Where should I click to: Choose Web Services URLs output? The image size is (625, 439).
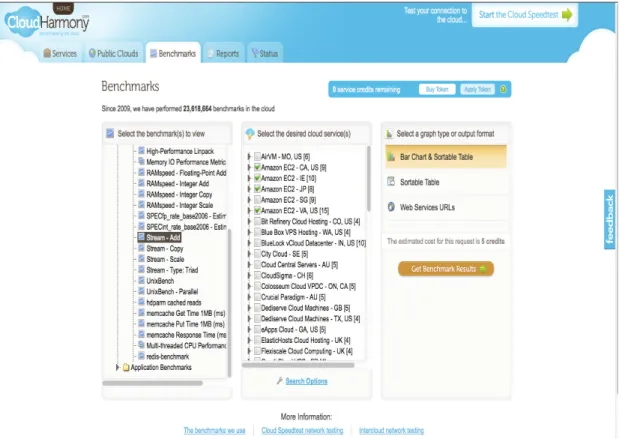[446, 207]
